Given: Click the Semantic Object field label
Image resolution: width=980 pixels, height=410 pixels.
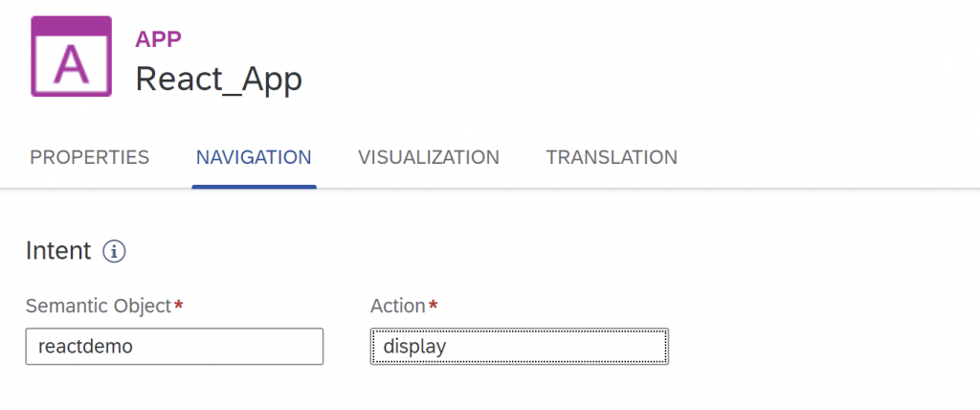Looking at the screenshot, I should tap(99, 306).
